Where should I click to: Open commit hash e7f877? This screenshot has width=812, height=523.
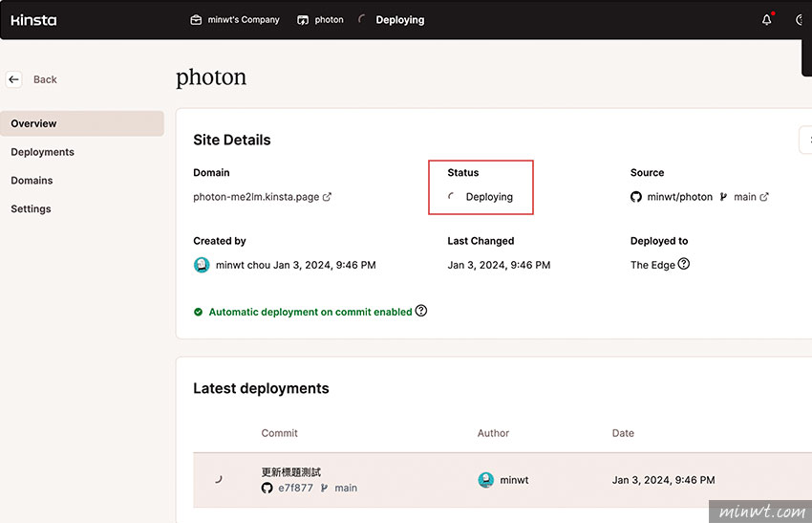tap(296, 488)
